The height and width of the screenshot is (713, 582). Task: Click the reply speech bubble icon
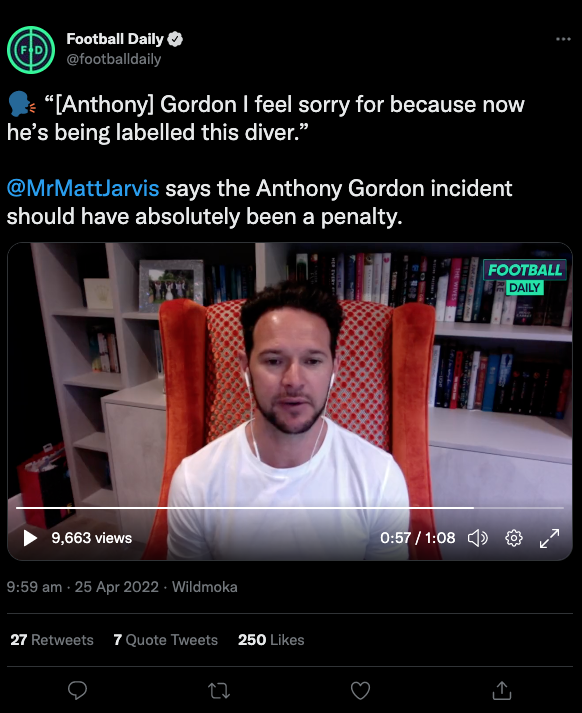[77, 690]
